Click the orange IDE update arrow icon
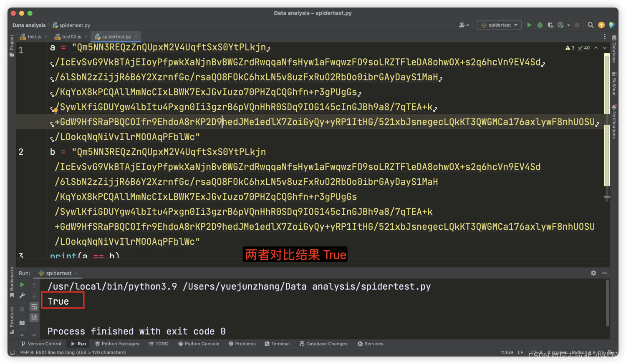626x364 pixels. [x=601, y=25]
